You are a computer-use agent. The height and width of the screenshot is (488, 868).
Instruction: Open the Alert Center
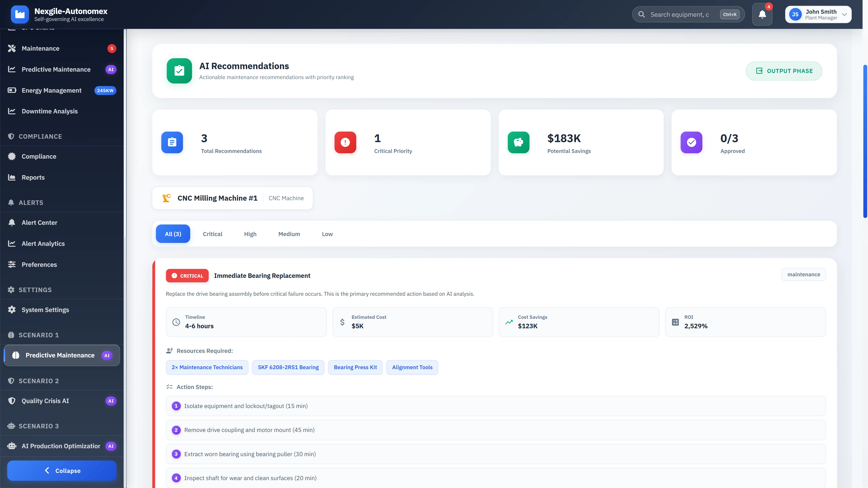[x=39, y=222]
